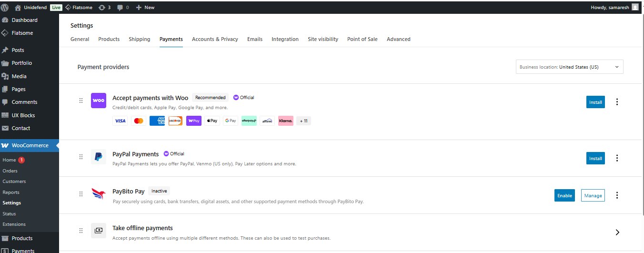Open more options for PayPal Payments

617,158
